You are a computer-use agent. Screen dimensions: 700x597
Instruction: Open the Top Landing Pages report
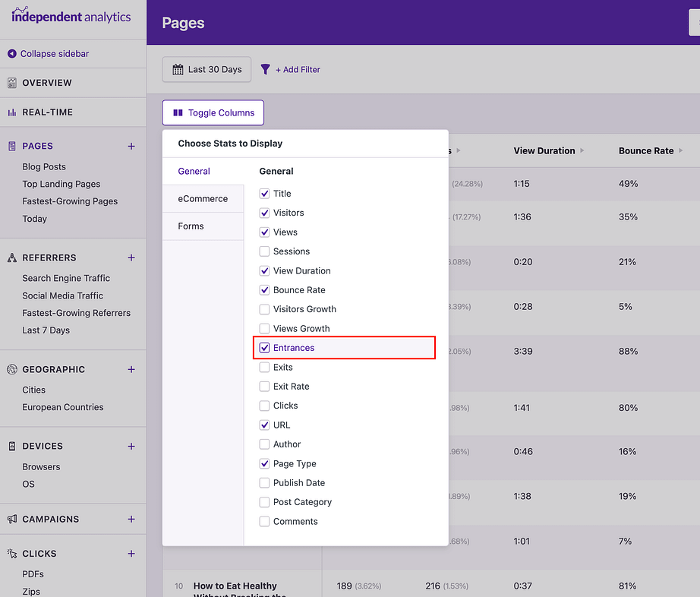click(61, 184)
